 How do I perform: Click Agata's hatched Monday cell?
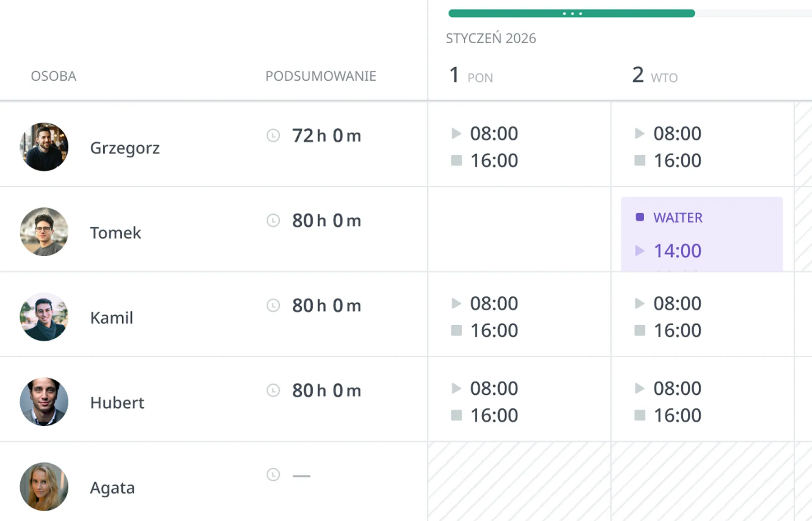[519, 482]
